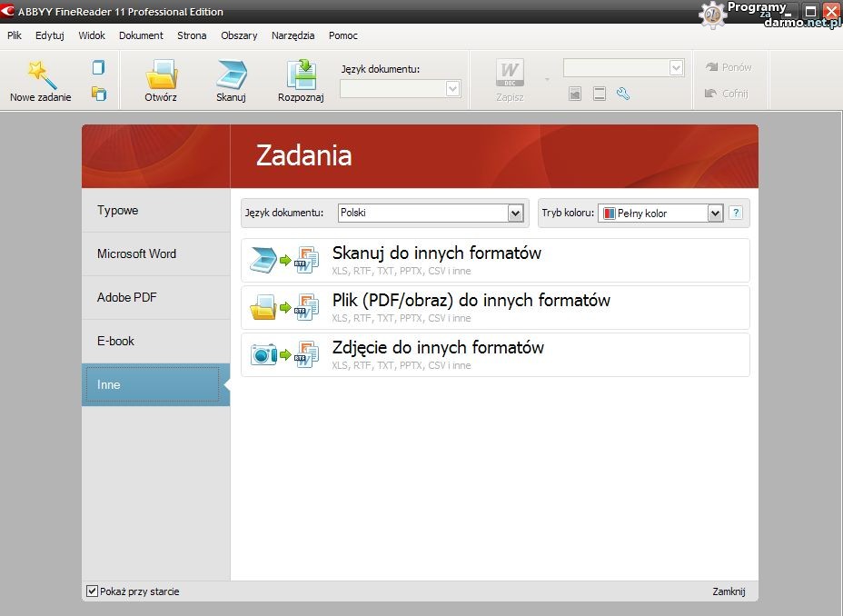Switch to the Microsoft Word tab

(x=136, y=253)
